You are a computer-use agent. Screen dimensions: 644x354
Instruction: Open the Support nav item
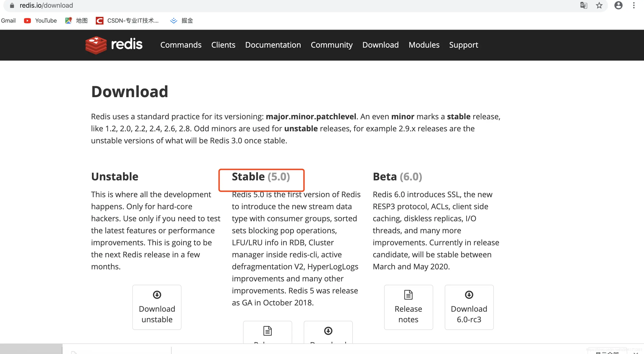[x=464, y=45]
